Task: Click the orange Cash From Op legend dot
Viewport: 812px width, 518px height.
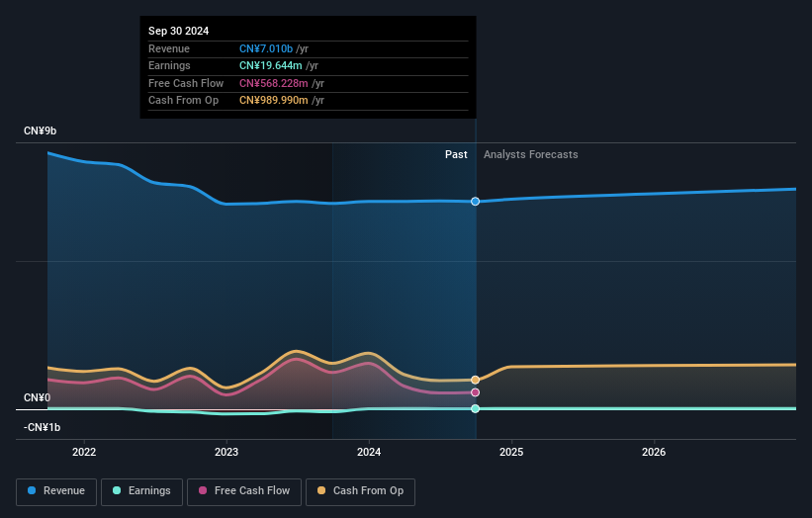Action: [x=321, y=490]
